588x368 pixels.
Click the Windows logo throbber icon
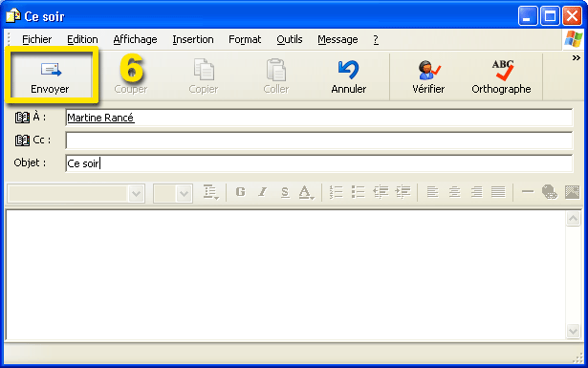point(574,39)
